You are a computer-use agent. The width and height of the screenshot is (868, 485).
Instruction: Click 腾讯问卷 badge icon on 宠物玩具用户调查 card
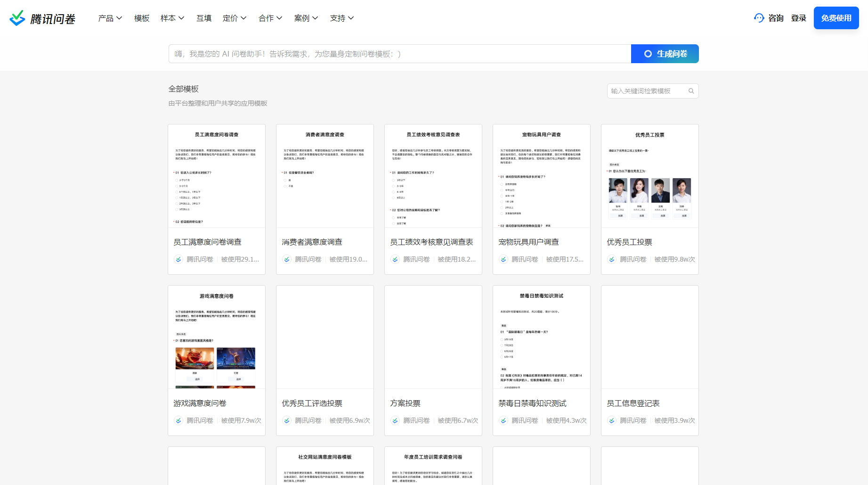503,259
